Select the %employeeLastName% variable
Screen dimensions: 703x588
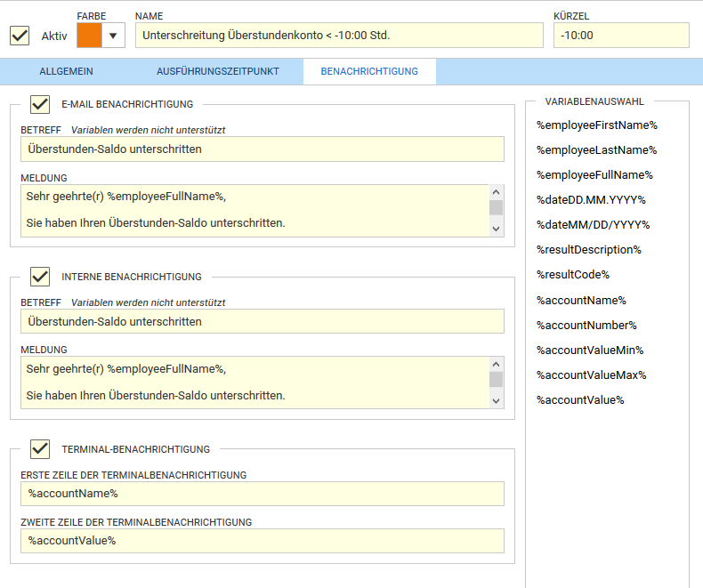597,150
